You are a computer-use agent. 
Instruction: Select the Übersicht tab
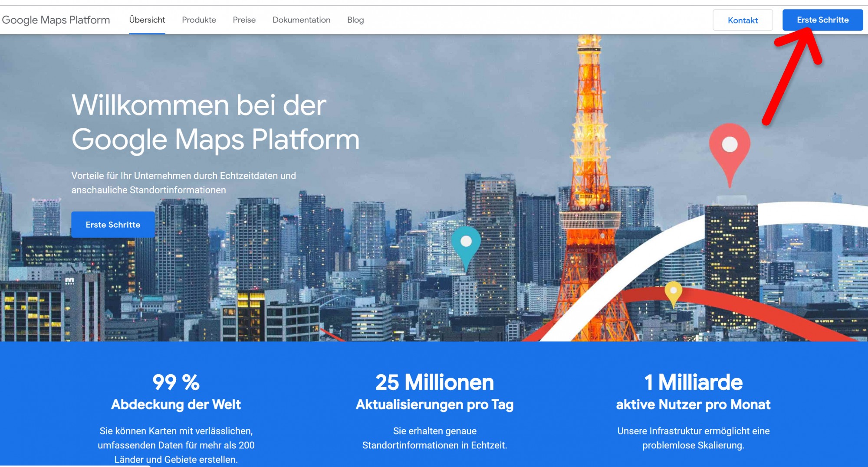pyautogui.click(x=147, y=20)
